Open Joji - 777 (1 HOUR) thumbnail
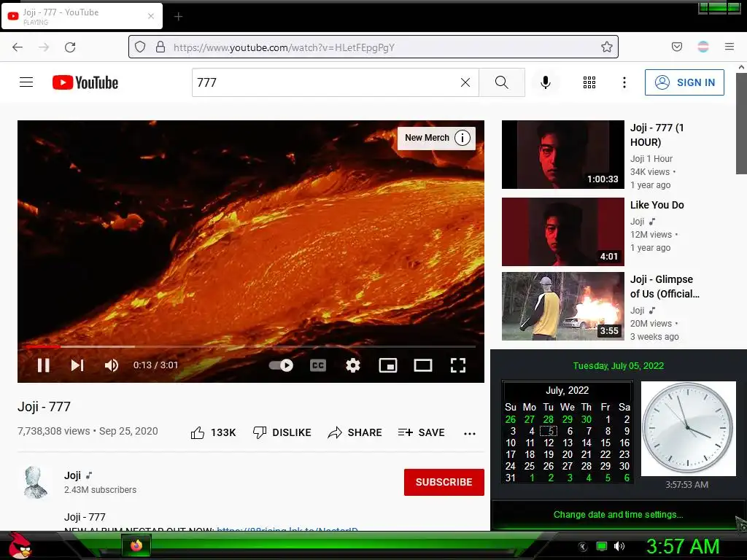Viewport: 747px width, 560px height. point(562,155)
